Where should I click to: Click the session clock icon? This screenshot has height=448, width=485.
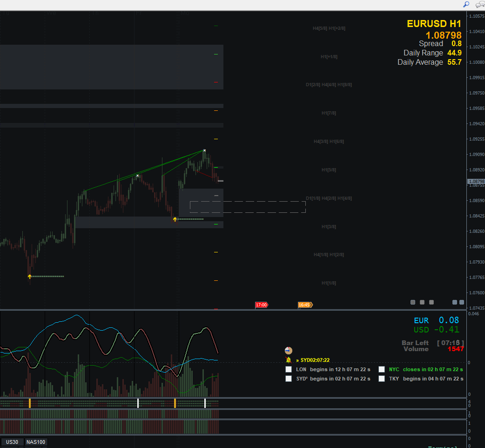tap(288, 351)
